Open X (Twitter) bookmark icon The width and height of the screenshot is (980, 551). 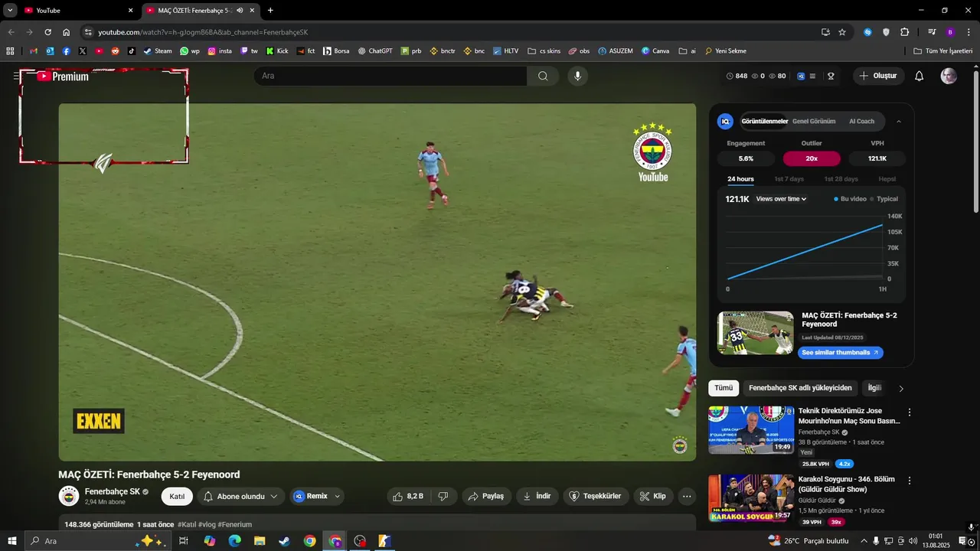tap(83, 51)
